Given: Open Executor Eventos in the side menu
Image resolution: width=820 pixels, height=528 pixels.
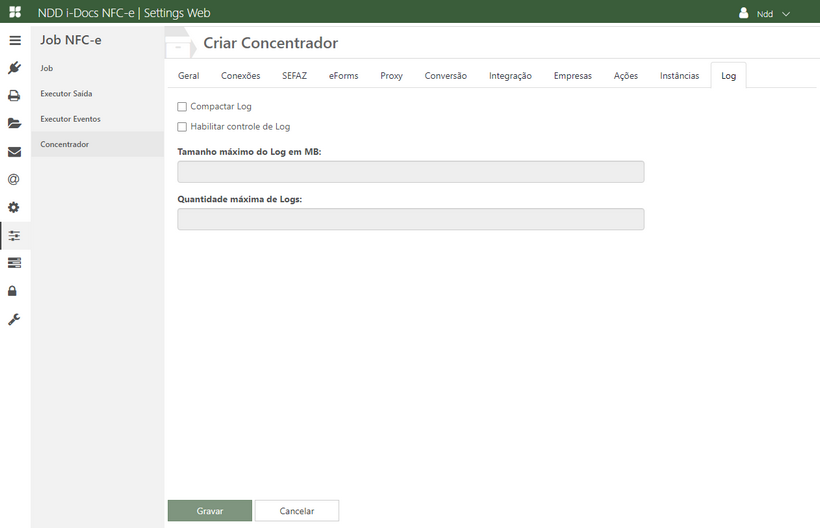Looking at the screenshot, I should (x=97, y=119).
